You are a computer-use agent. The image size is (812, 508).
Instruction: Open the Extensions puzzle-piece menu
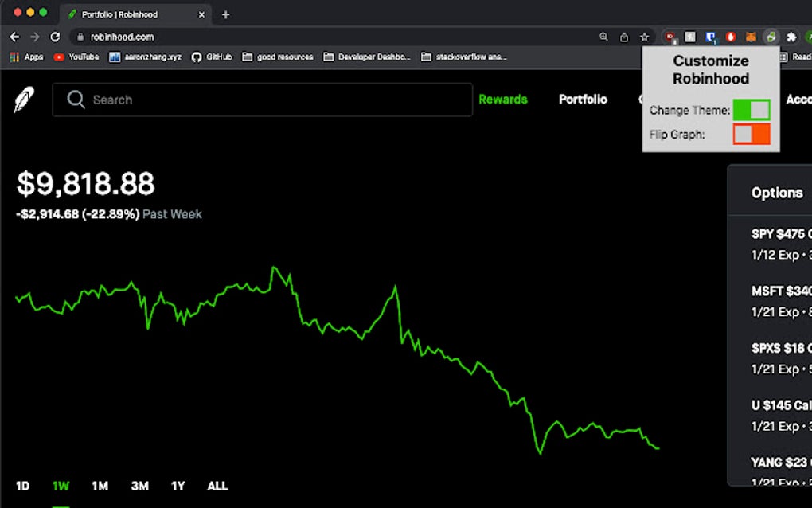[791, 37]
